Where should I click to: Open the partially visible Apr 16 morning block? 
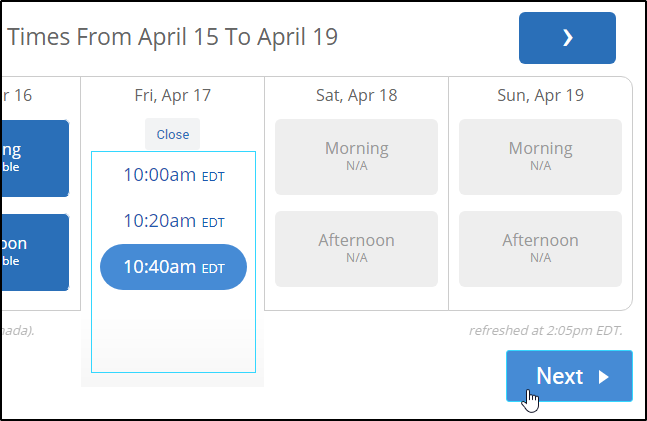point(35,158)
